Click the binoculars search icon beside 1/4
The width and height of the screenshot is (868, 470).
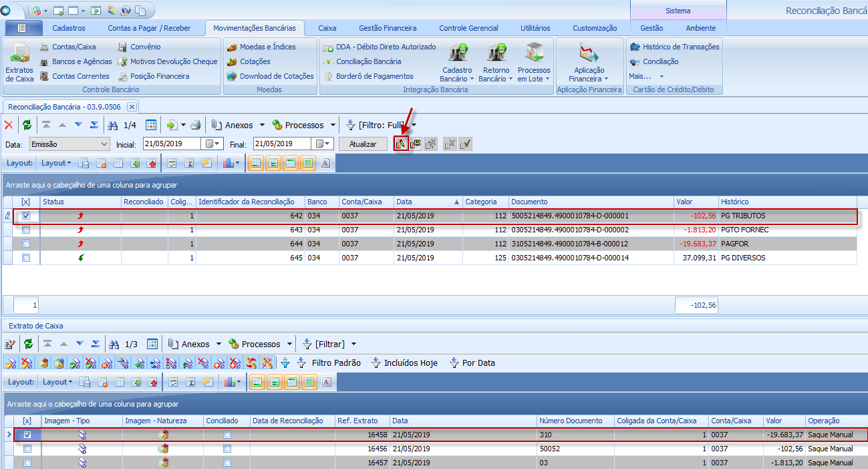(113, 125)
